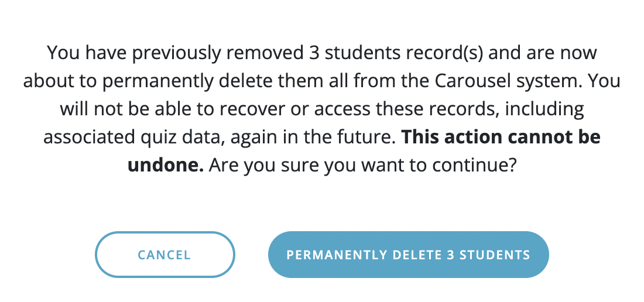Click 'Are you sure you want to continue?'

tap(362, 164)
